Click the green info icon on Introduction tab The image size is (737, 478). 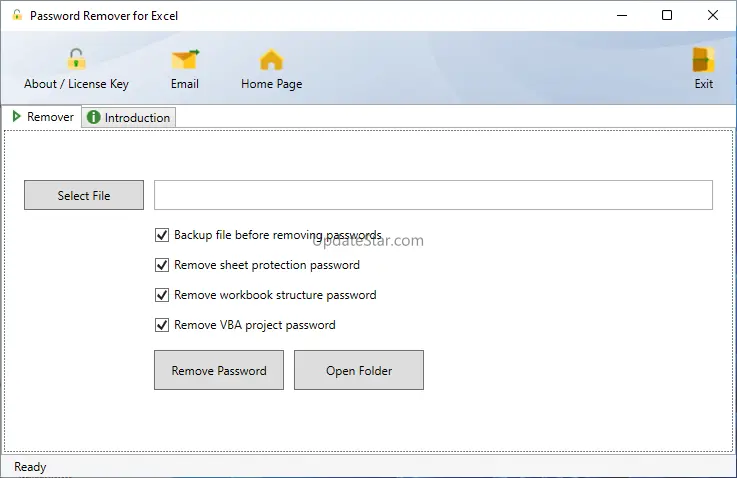click(x=94, y=118)
